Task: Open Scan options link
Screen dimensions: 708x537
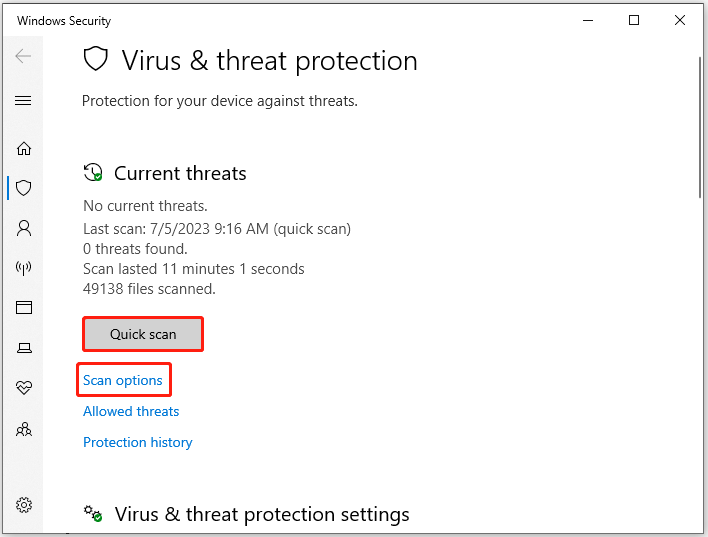Action: click(x=123, y=380)
